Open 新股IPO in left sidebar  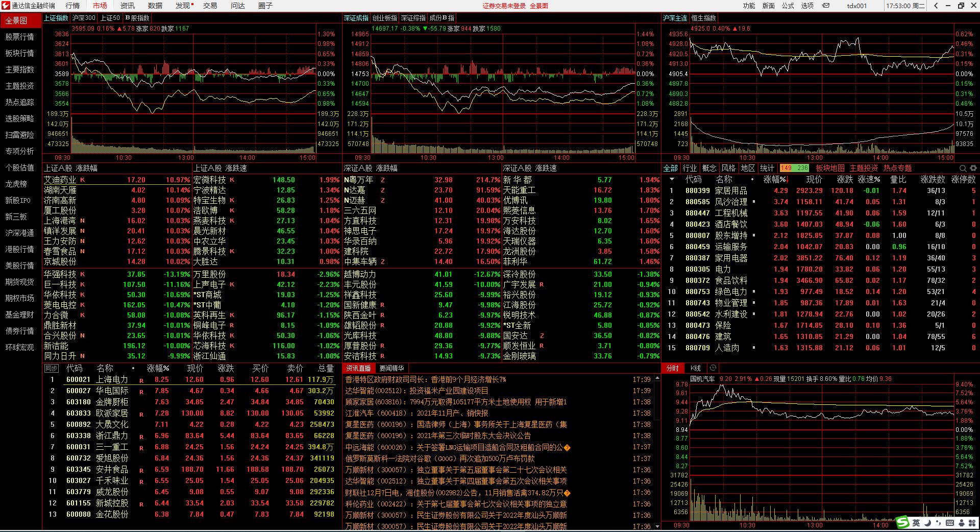tap(18, 200)
